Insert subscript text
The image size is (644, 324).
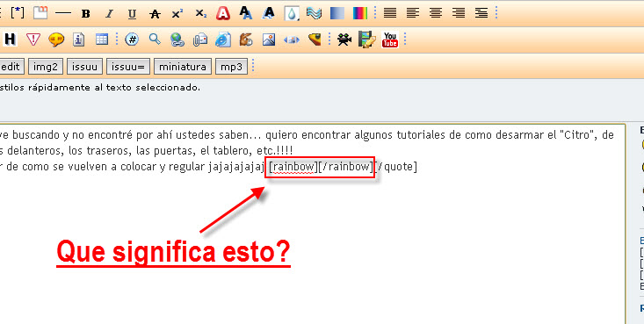click(200, 13)
